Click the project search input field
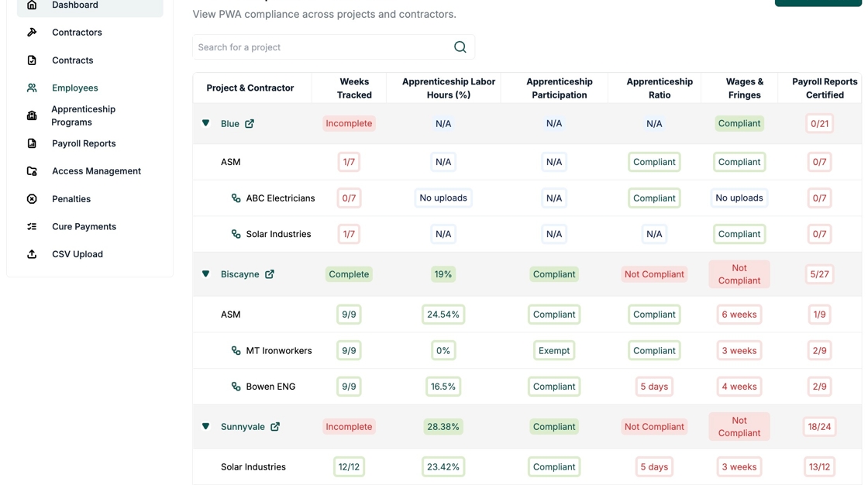Image resolution: width=868 pixels, height=485 pixels. pyautogui.click(x=322, y=47)
